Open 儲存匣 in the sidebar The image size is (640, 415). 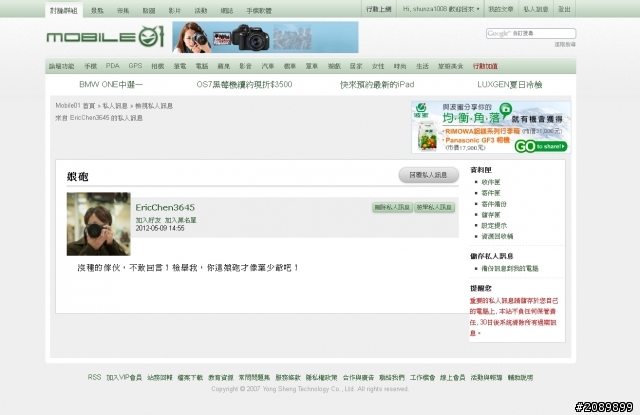tap(491, 215)
